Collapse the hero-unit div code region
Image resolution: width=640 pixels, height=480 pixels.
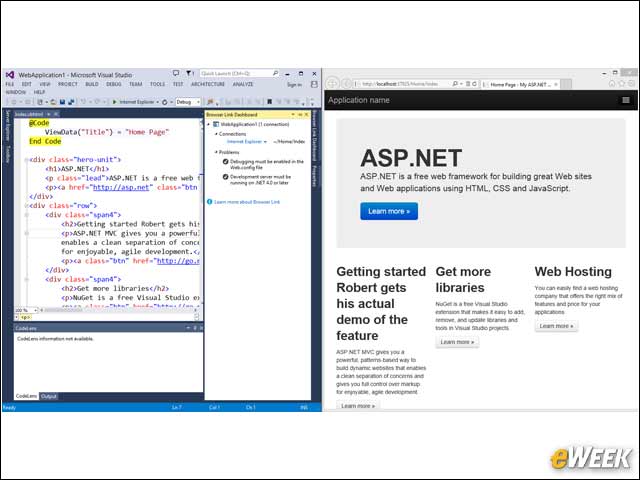[26, 160]
